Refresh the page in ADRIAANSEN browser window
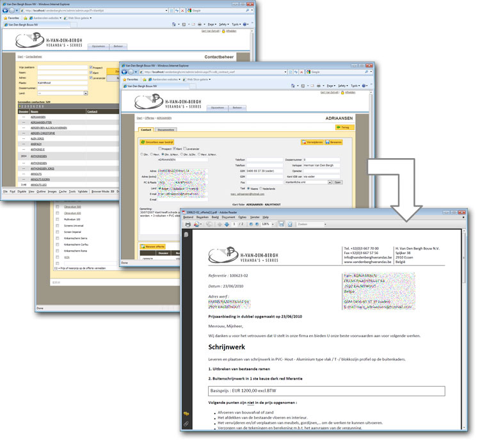The image size is (480, 448). pyautogui.click(x=296, y=72)
